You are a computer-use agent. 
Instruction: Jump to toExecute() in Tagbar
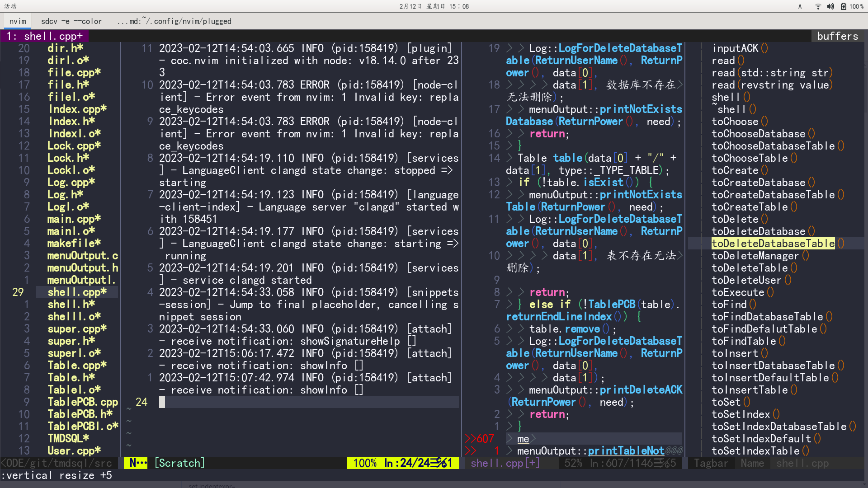pos(743,292)
